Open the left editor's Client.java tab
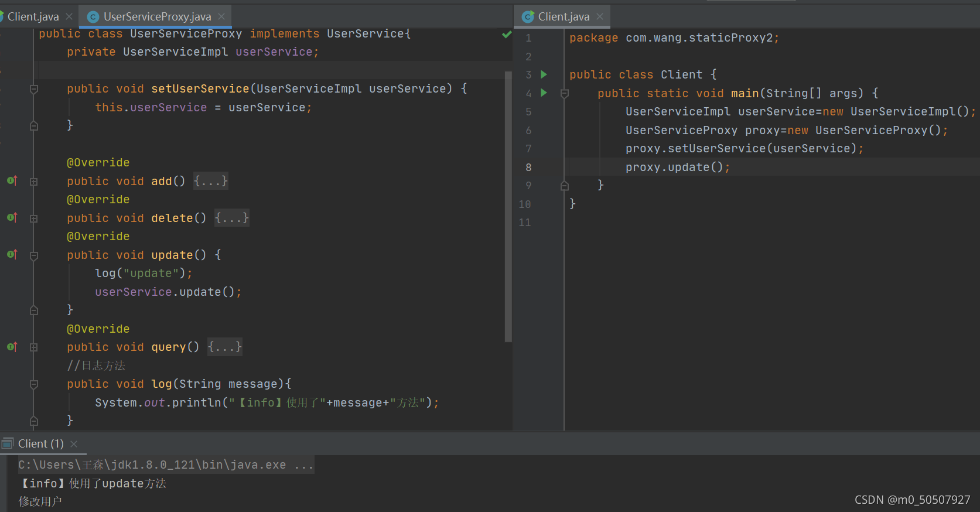980x512 pixels. (33, 16)
